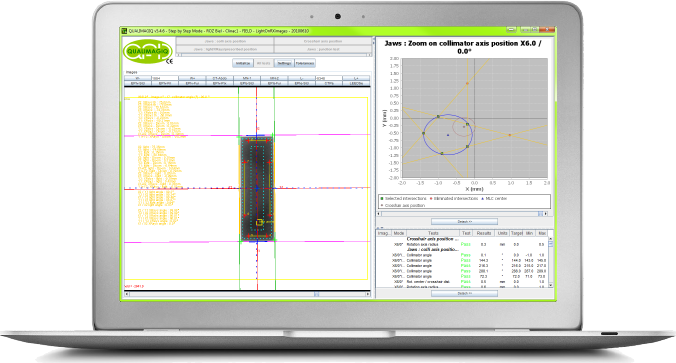Screen dimensions: 676x363
Task: Click image viewer scrollbar left arrow
Action: [x=126, y=294]
